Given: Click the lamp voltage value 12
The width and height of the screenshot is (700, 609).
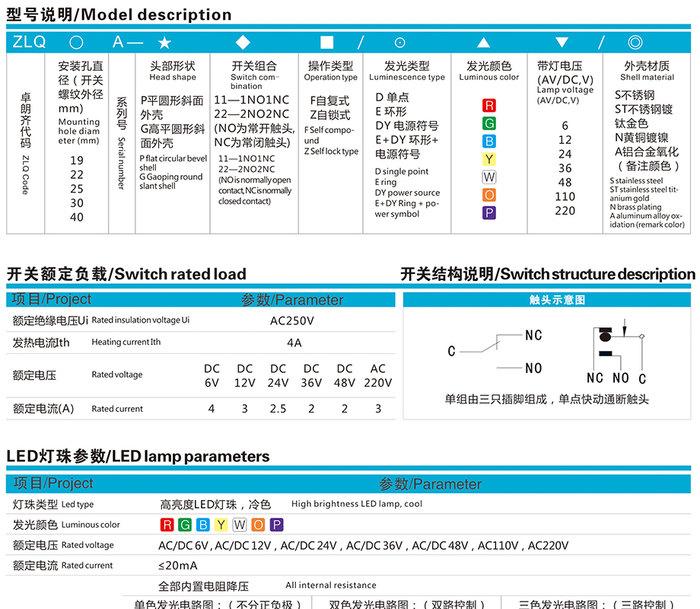Looking at the screenshot, I should [x=565, y=140].
